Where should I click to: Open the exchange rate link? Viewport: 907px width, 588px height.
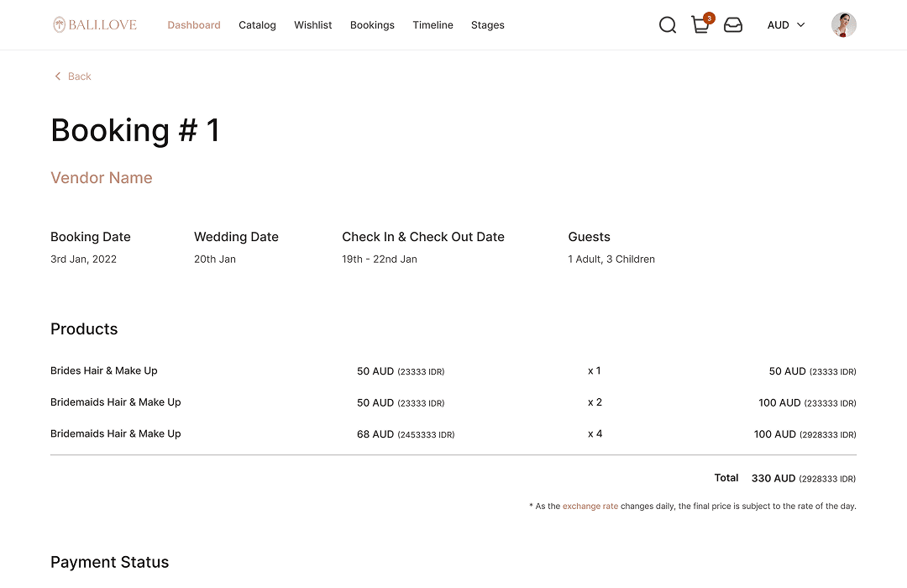click(x=590, y=506)
